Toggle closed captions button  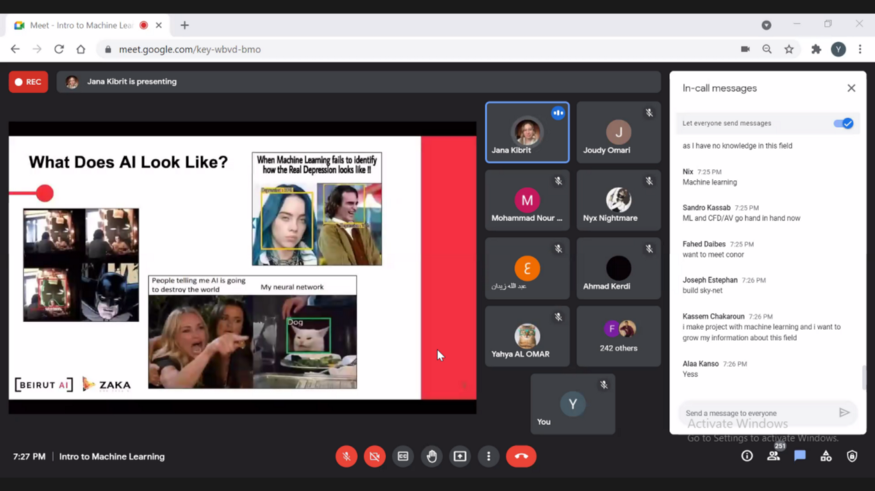(403, 456)
